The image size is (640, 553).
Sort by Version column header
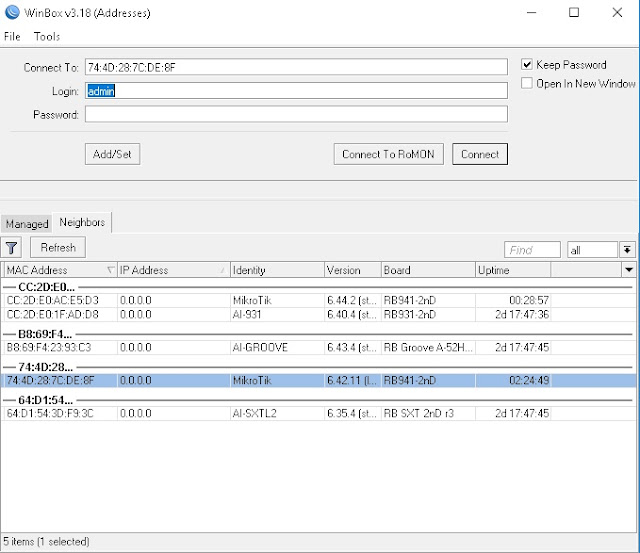[353, 270]
